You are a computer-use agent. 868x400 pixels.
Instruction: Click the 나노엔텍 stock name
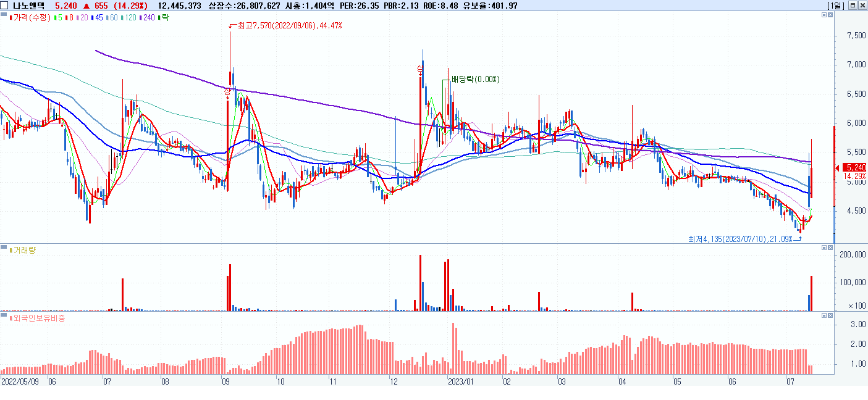tap(28, 6)
